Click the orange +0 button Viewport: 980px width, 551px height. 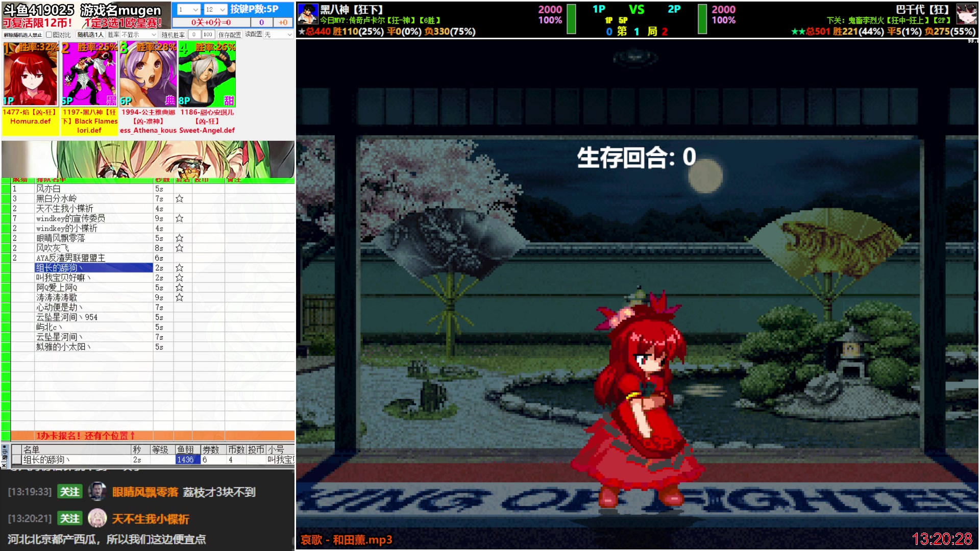pos(283,22)
